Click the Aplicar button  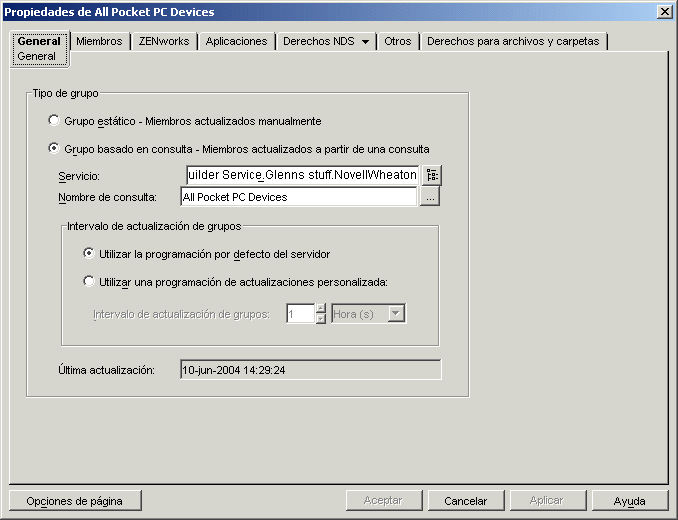[x=547, y=501]
